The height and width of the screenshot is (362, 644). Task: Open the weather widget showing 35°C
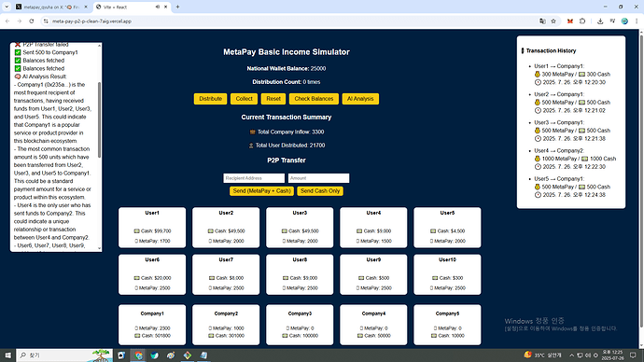point(542,355)
